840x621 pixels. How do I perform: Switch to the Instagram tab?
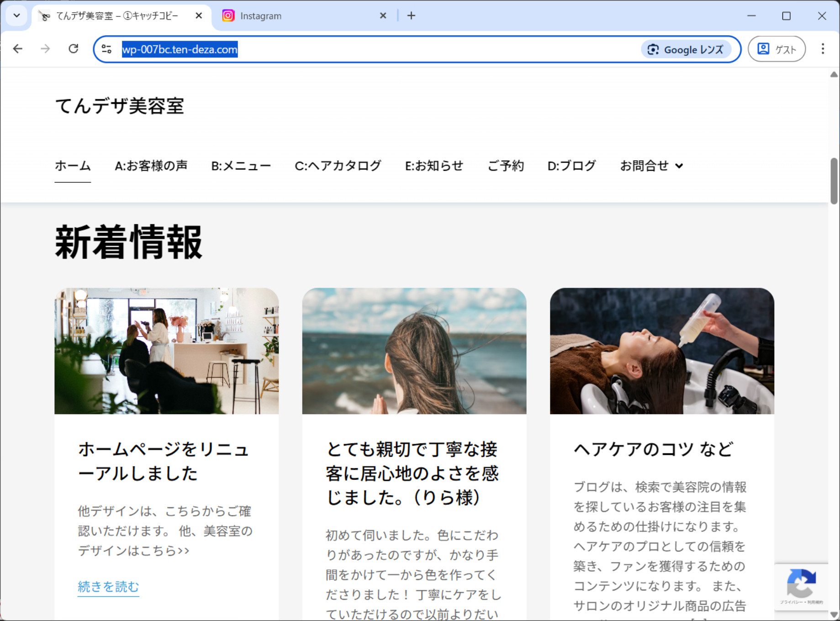point(297,16)
